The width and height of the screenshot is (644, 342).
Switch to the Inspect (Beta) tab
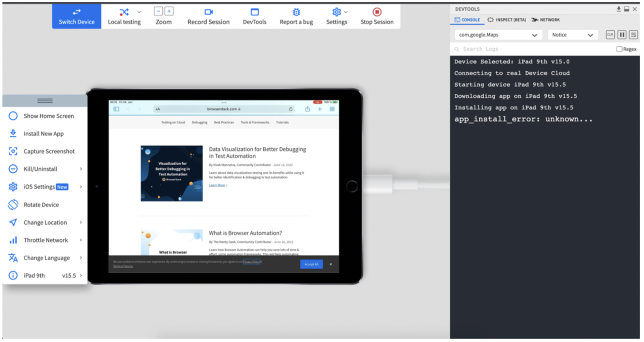click(507, 20)
